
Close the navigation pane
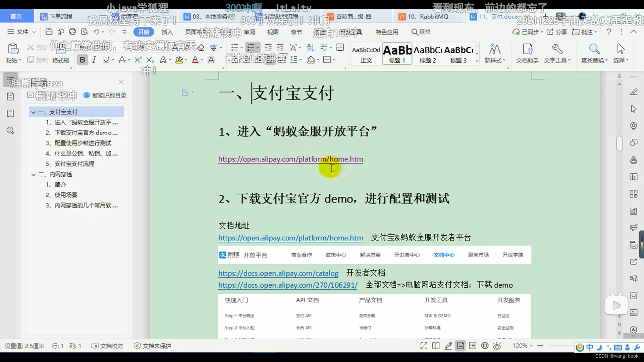tap(121, 82)
